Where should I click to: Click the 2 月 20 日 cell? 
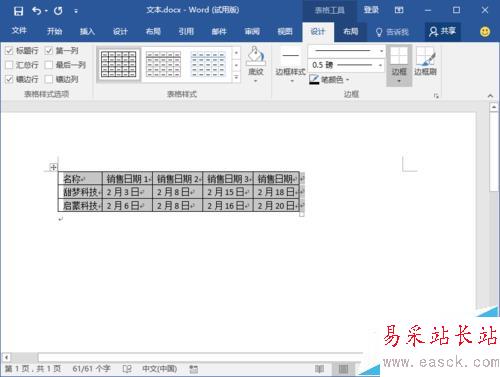click(x=277, y=205)
